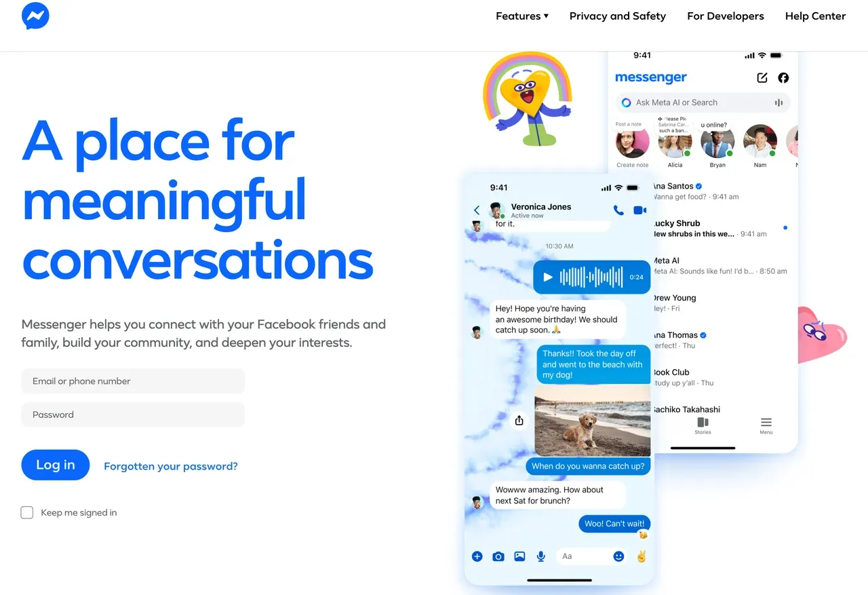Click the birthday greeting message bubble
This screenshot has height=595, width=868.
coord(557,319)
